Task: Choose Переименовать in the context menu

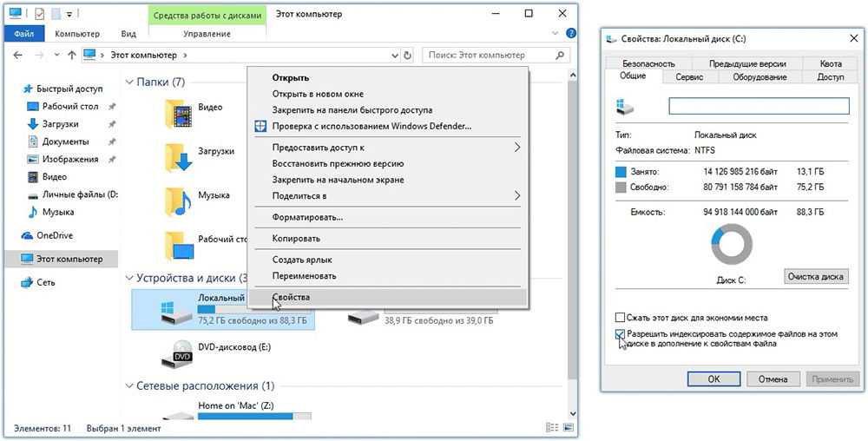Action: click(387, 275)
